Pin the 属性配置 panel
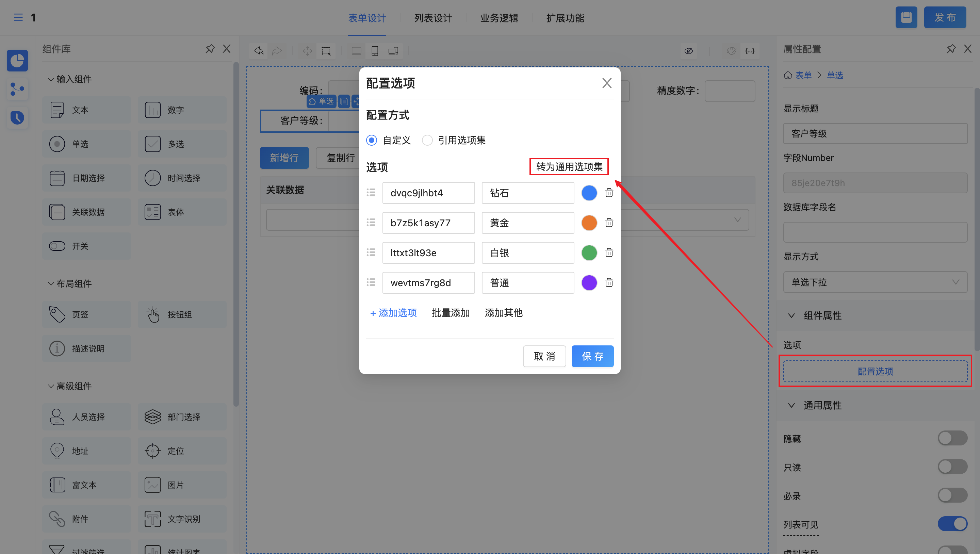Viewport: 980px width, 554px height. click(x=951, y=49)
